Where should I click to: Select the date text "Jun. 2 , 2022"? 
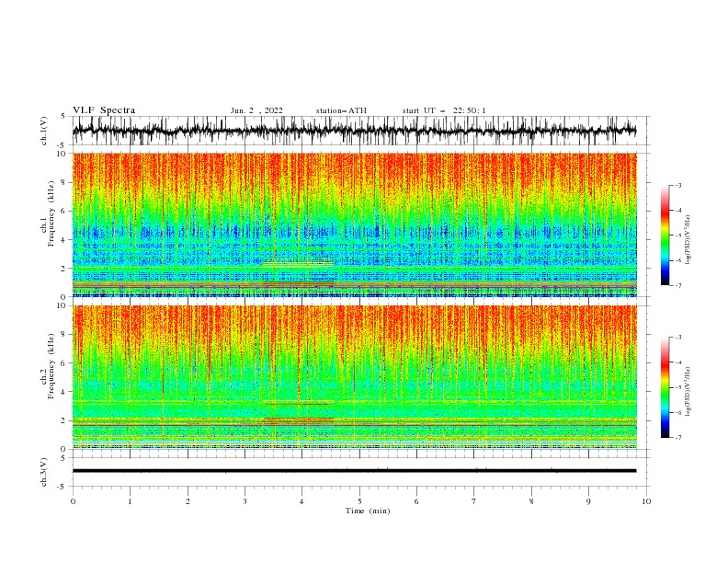pyautogui.click(x=256, y=110)
